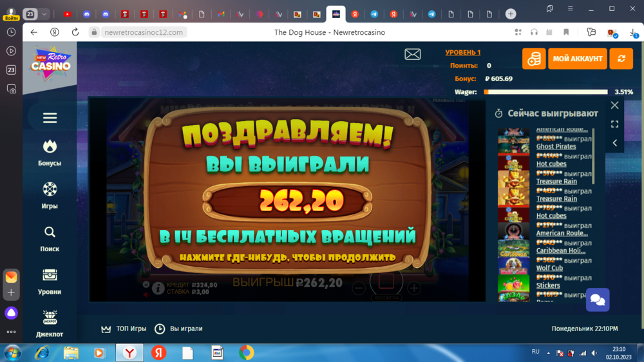Open Stickers game link
Screen dimensions: 644x362
548,285
